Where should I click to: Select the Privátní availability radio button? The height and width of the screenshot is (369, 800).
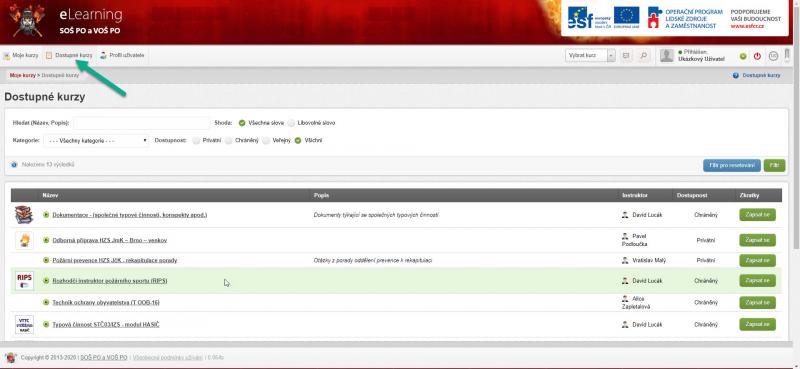196,140
